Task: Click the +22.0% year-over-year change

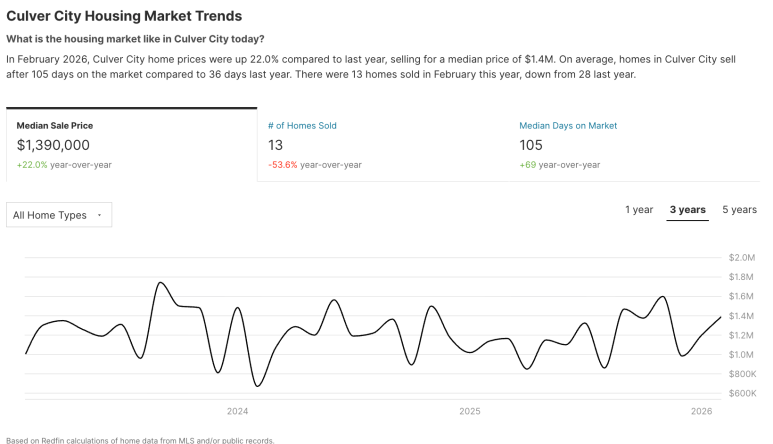Action: [30, 164]
